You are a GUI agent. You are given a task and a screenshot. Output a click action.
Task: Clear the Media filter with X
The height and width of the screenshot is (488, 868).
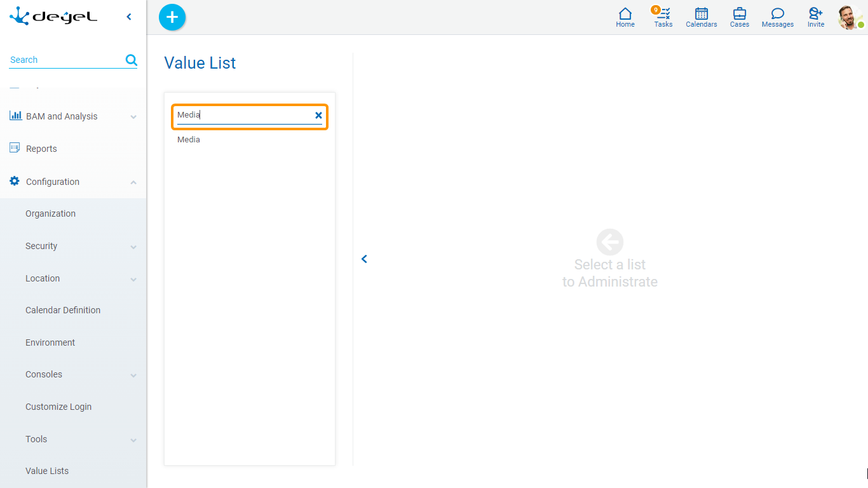point(318,115)
